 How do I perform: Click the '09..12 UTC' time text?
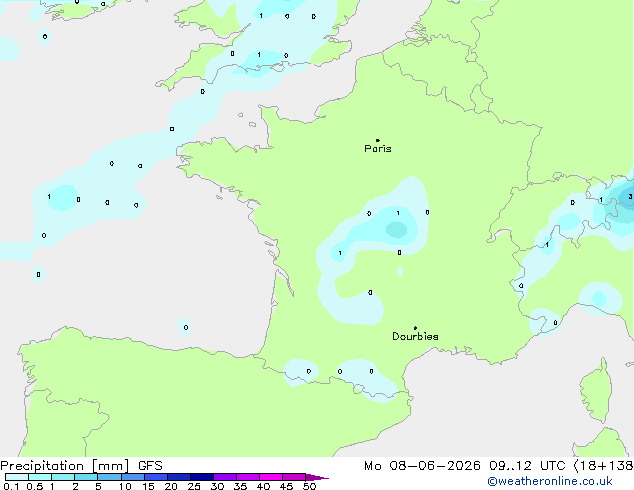point(527,466)
